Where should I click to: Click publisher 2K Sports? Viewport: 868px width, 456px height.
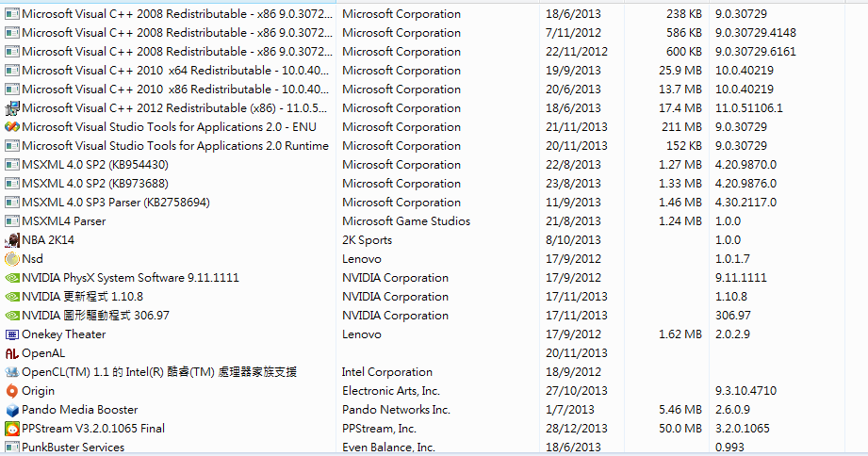pyautogui.click(x=367, y=240)
